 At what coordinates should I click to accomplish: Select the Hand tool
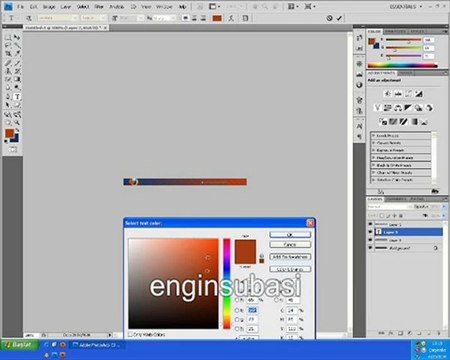click(x=8, y=123)
